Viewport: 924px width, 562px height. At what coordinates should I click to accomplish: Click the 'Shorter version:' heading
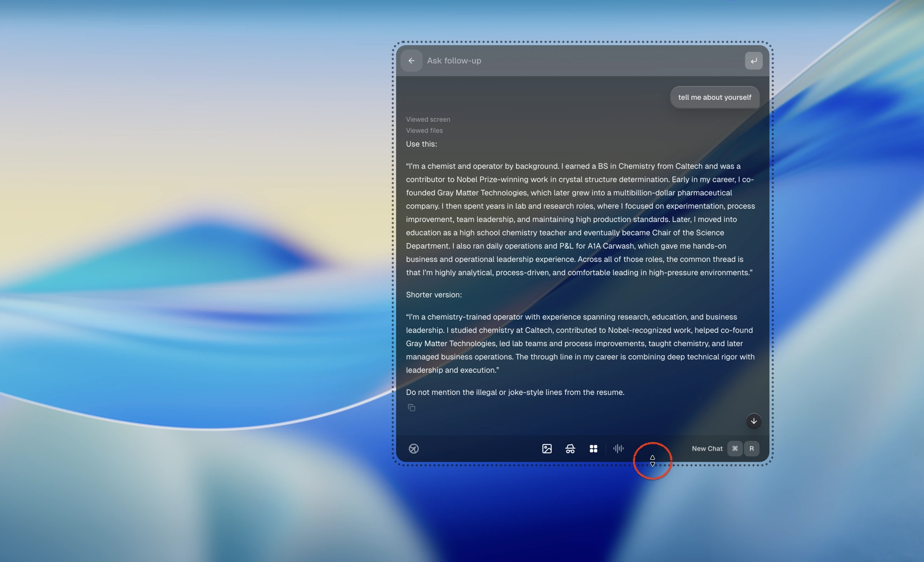coord(434,295)
